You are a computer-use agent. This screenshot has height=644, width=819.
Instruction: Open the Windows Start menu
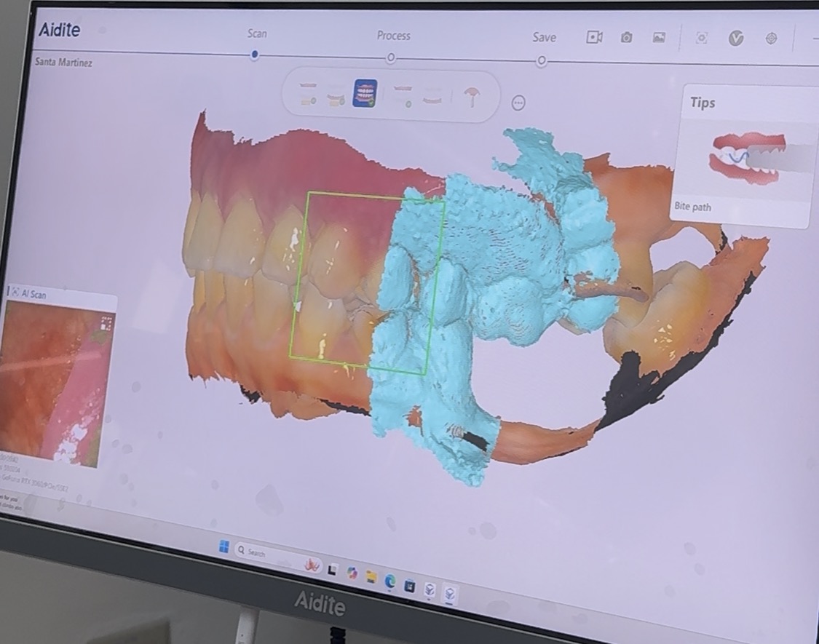224,546
